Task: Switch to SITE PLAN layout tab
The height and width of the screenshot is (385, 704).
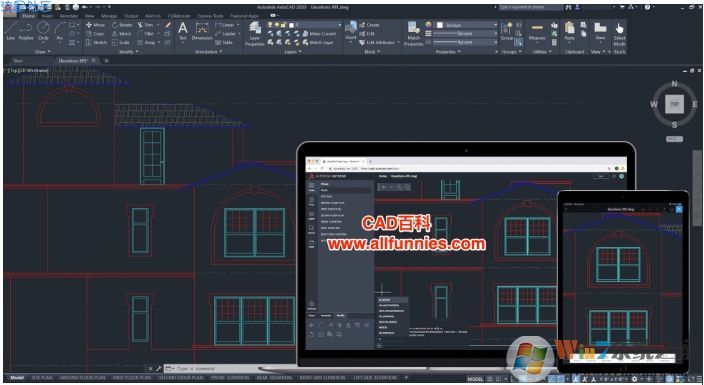Action: pyautogui.click(x=42, y=378)
